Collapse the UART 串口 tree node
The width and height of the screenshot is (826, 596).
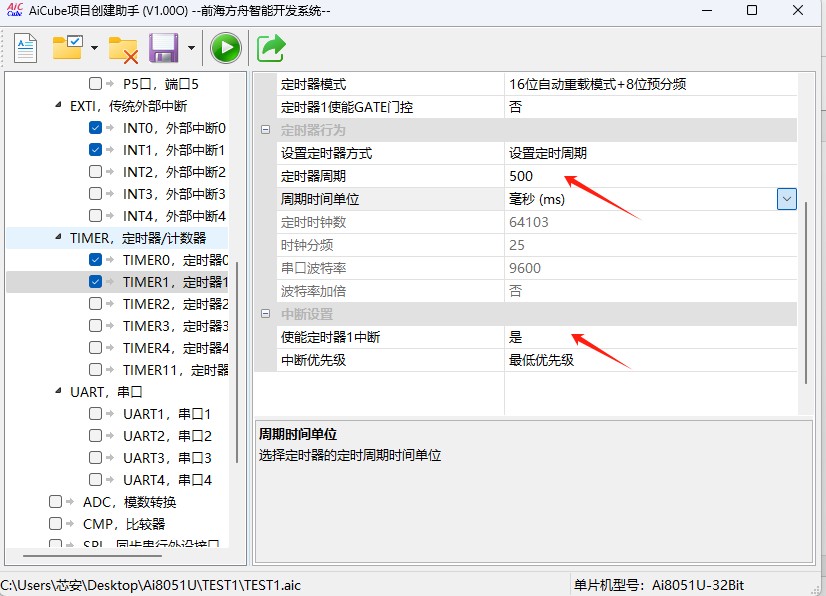(x=58, y=392)
